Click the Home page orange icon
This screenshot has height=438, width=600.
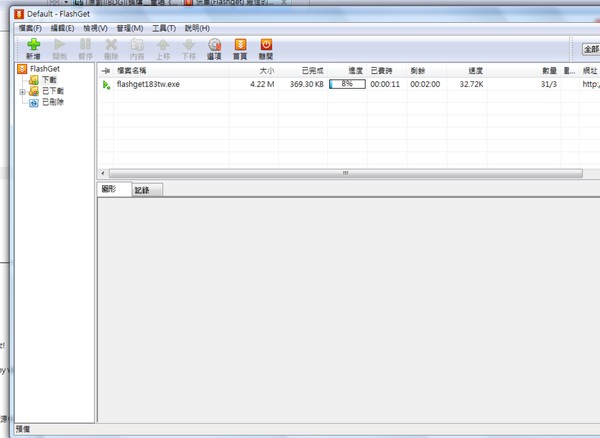(x=240, y=45)
